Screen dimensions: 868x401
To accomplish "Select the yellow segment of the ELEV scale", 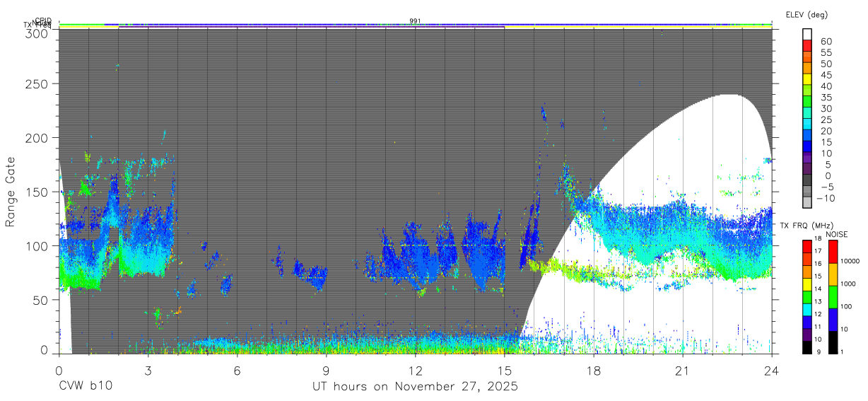I will (x=807, y=81).
